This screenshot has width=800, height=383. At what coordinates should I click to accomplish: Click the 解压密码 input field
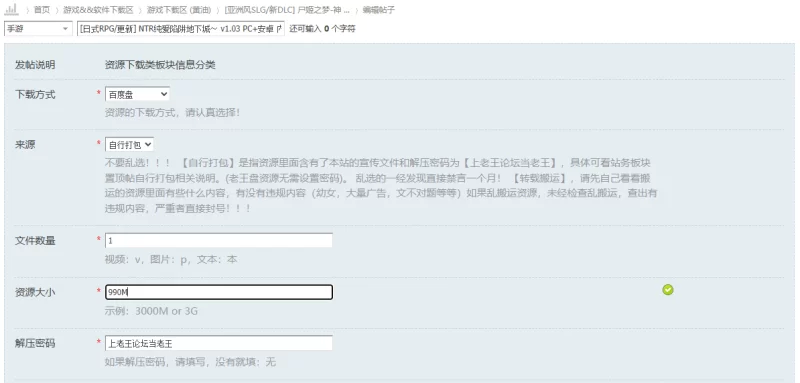(218, 343)
